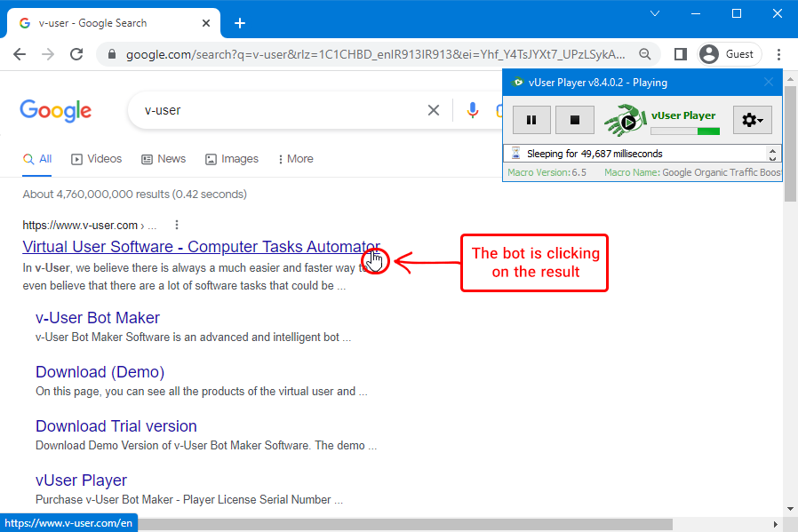Step down the vUser Player status log
Image resolution: width=798 pixels, height=532 pixels.
pyautogui.click(x=772, y=158)
